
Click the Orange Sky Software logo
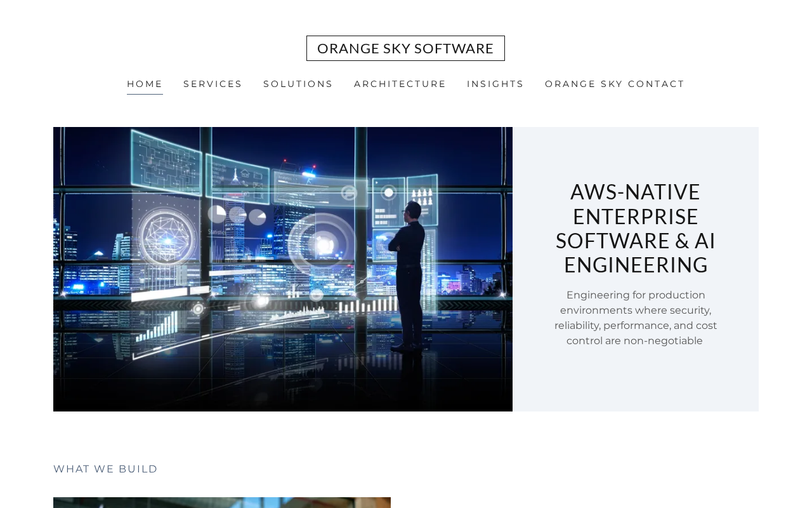click(405, 48)
